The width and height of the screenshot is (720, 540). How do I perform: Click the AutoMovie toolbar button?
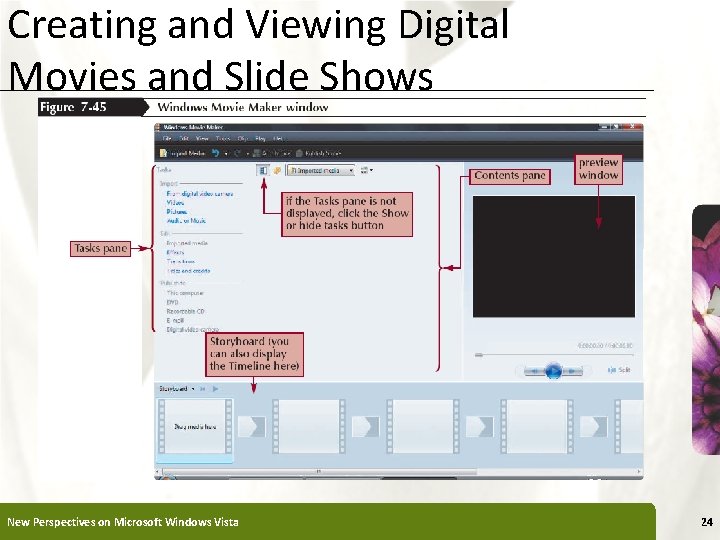[272, 153]
